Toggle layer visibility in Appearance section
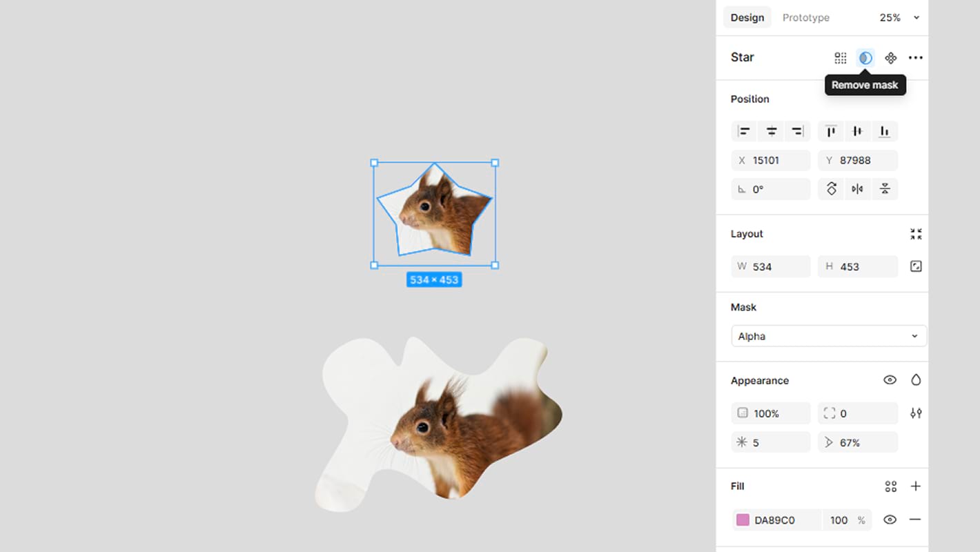This screenshot has width=980, height=552. click(x=890, y=380)
